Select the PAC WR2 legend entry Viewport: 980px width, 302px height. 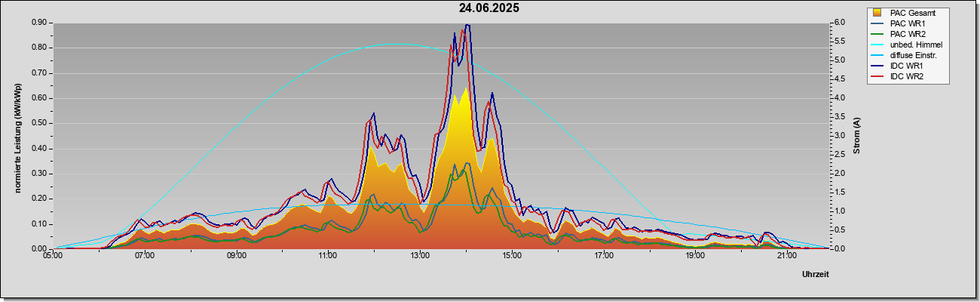(x=908, y=34)
